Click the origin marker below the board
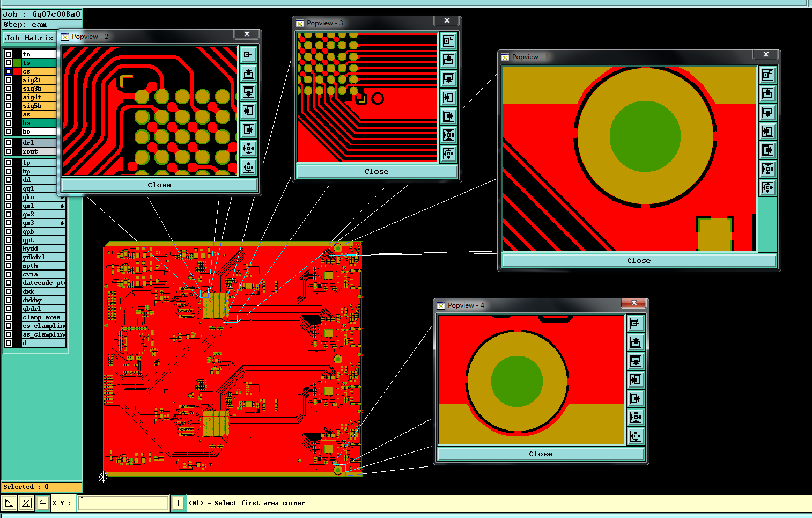Viewport: 812px width, 518px height. click(104, 477)
